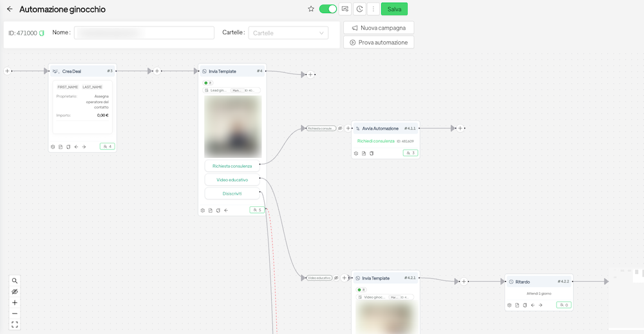Select the Ritardo #4.2.2 node header
This screenshot has height=334, width=644.
[x=539, y=282]
